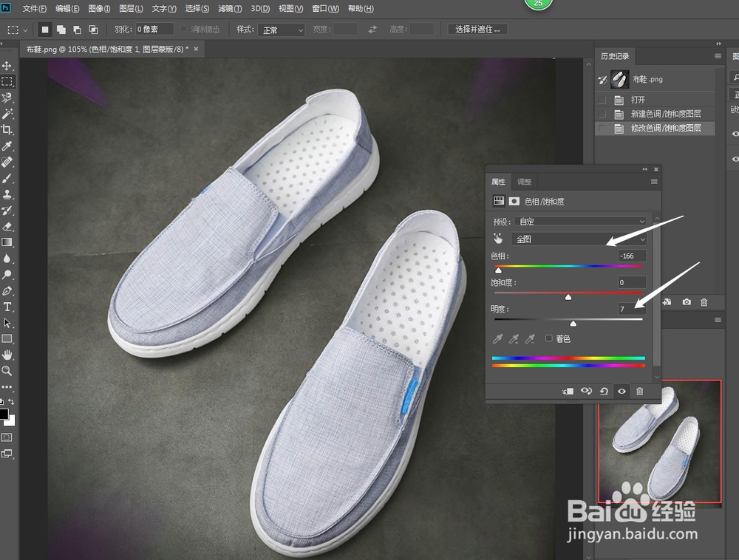Select the Healing Brush tool

pos(7,162)
